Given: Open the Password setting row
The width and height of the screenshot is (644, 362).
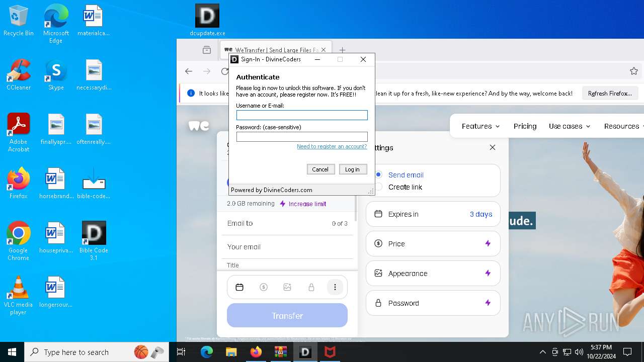Looking at the screenshot, I should click(x=433, y=303).
